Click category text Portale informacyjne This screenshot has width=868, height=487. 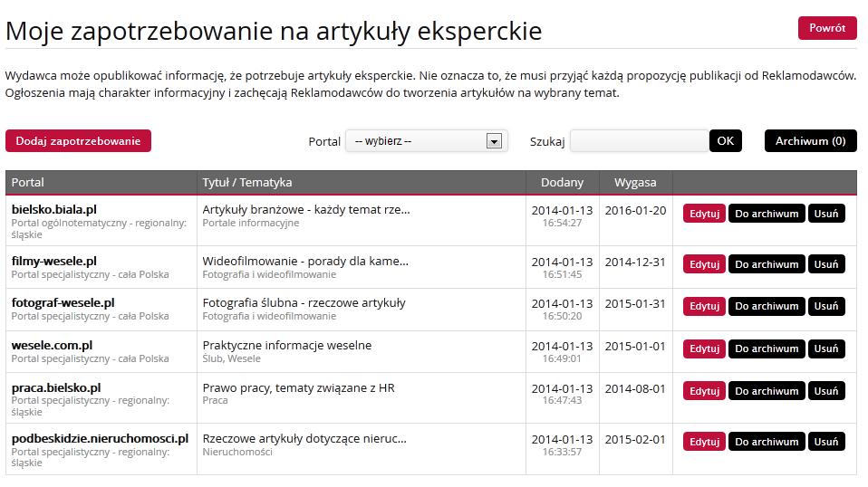251,224
